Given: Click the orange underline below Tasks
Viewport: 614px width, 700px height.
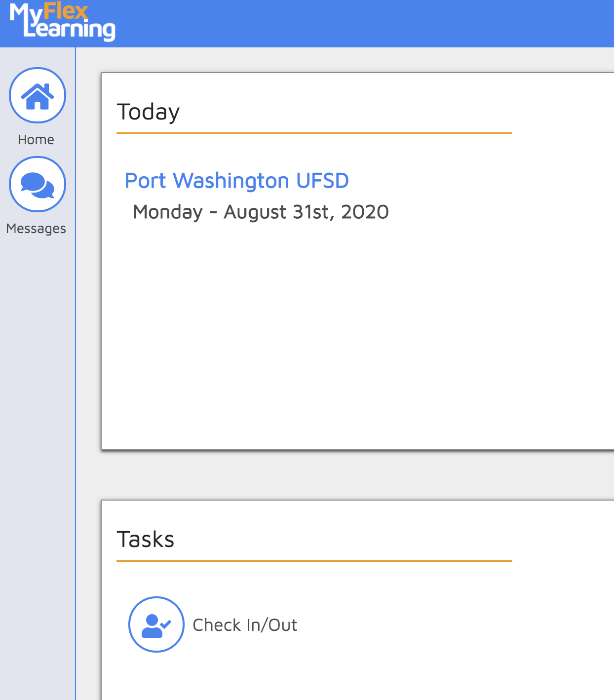Looking at the screenshot, I should coord(314,561).
